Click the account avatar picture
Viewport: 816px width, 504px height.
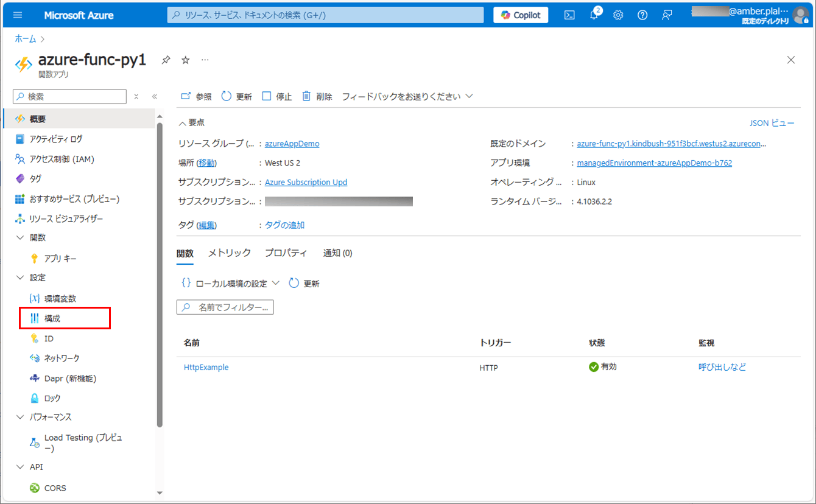click(x=801, y=15)
